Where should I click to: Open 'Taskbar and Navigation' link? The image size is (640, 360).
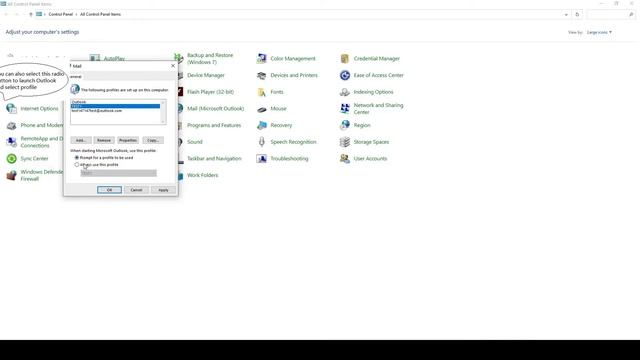click(214, 159)
